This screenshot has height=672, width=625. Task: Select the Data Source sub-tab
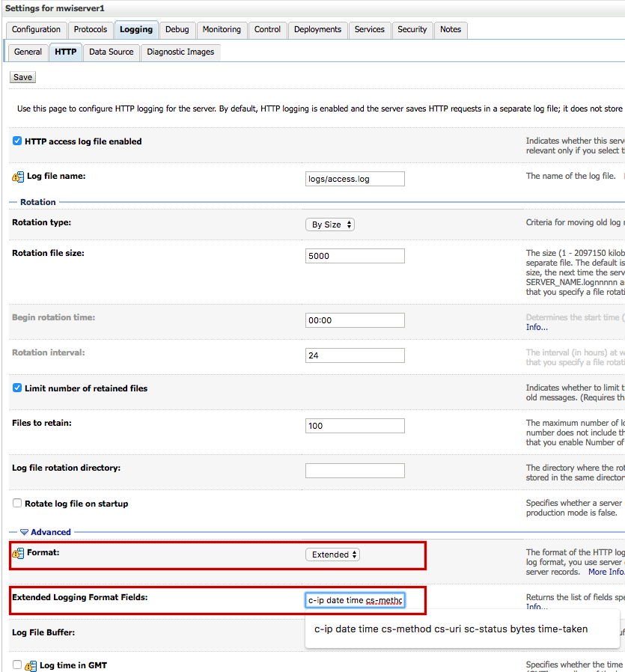click(112, 52)
